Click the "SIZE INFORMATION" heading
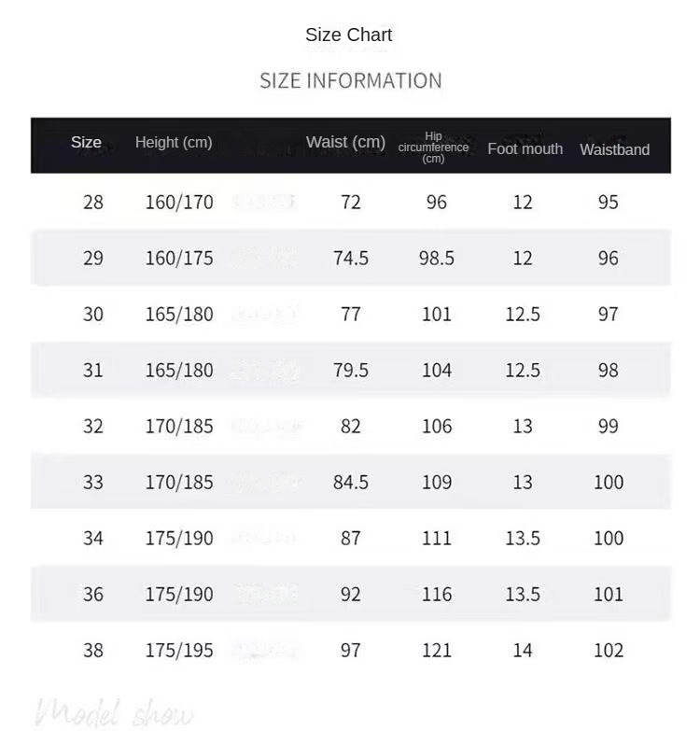700x731 pixels. point(350,80)
